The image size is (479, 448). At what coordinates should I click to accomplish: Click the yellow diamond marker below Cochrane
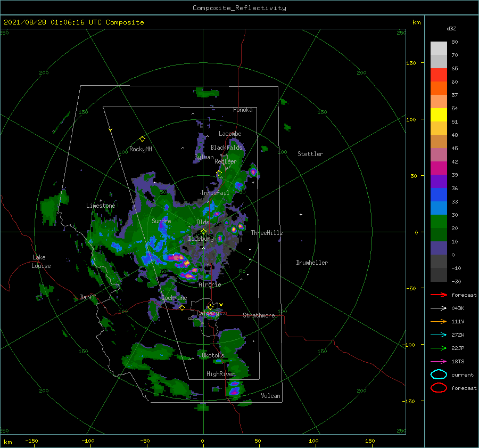(182, 308)
